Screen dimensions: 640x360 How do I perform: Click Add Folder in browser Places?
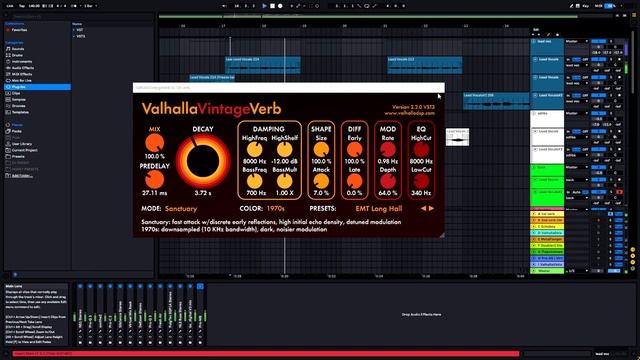22,176
